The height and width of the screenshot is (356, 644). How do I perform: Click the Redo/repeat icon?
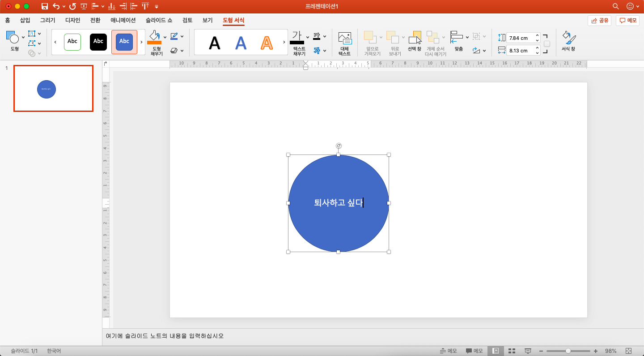coord(72,6)
